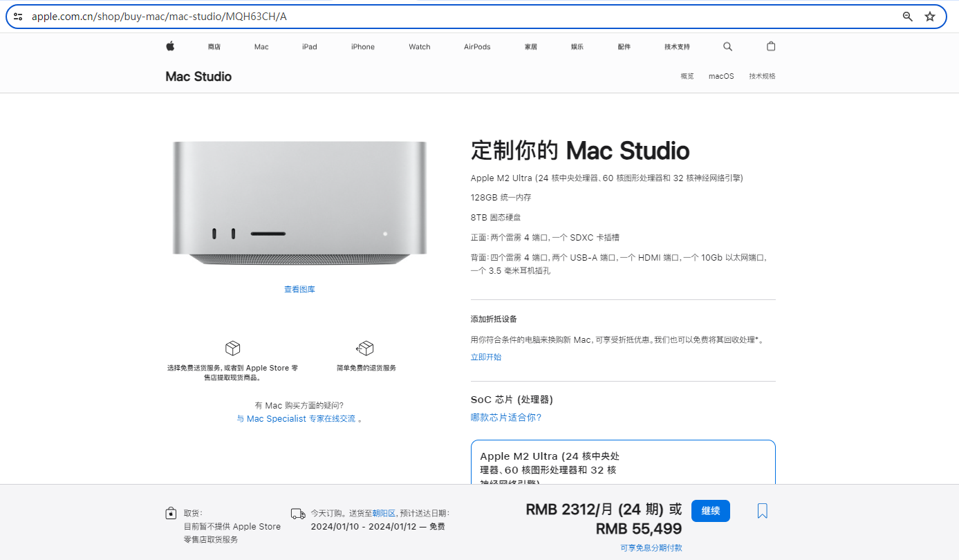Open the 配件 menu item
Screen dimensions: 959x560
point(624,47)
